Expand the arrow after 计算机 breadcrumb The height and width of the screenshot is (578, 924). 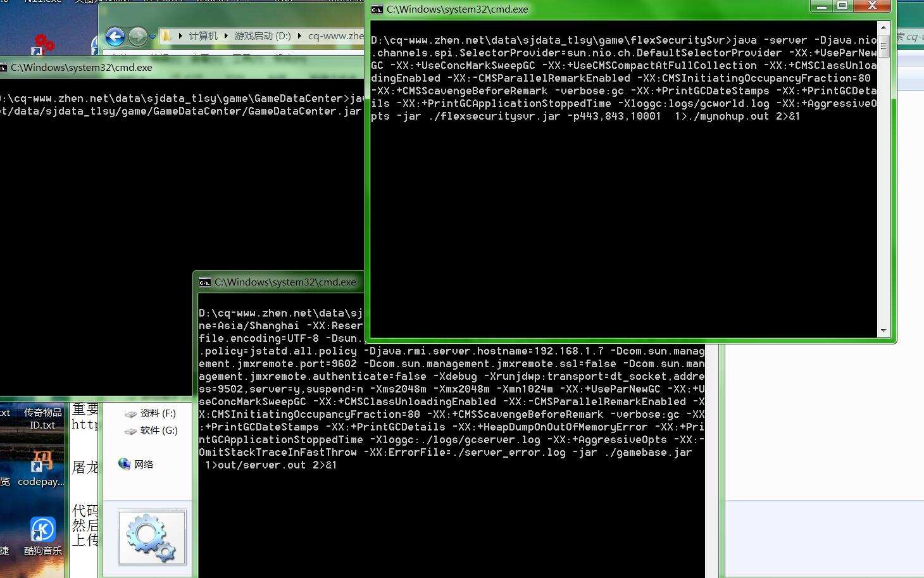click(x=226, y=36)
